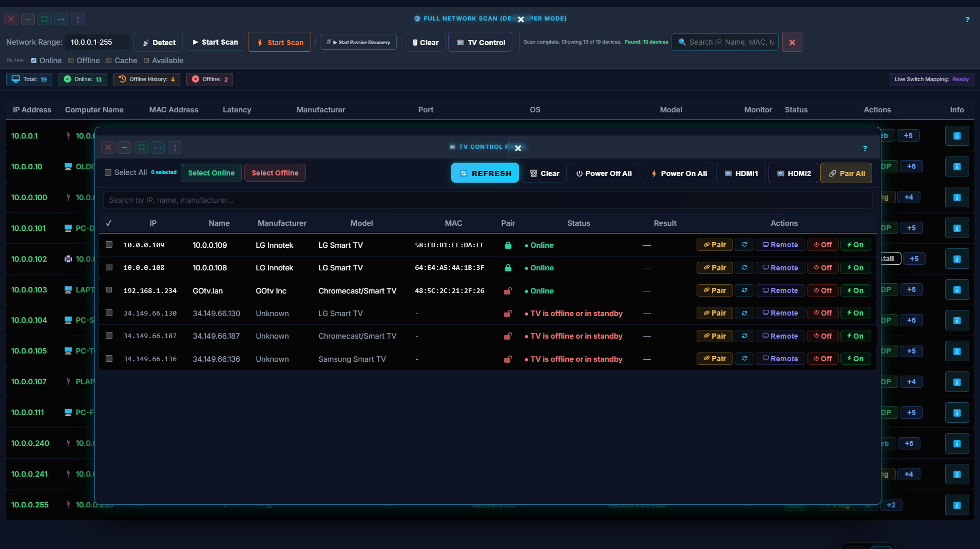Expand +4 more actions for 10.0.0.107
Viewport: 980px width, 549px height.
911,382
